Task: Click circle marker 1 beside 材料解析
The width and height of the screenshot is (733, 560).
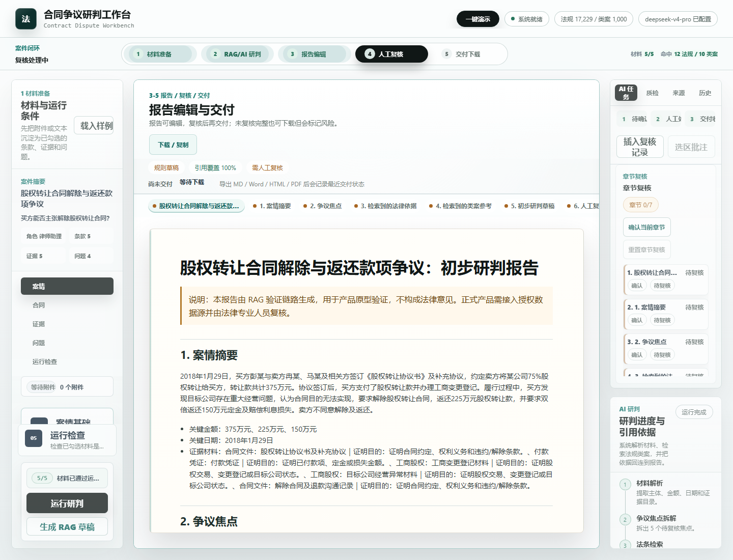Action: coord(625,484)
